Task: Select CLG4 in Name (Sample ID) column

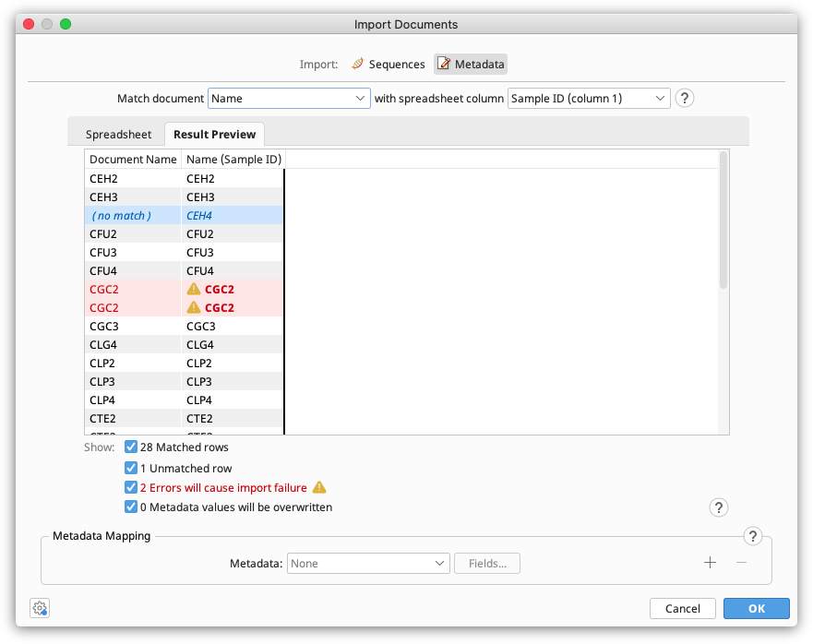Action: 233,345
